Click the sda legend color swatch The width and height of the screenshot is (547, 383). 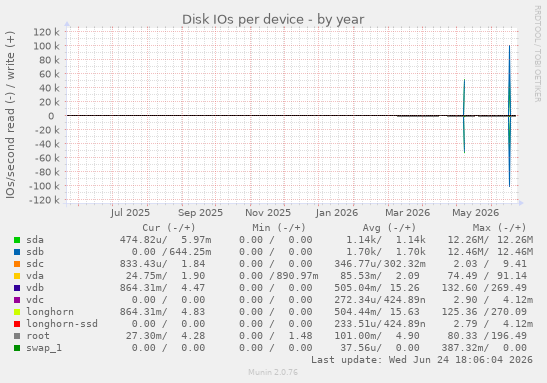17,240
